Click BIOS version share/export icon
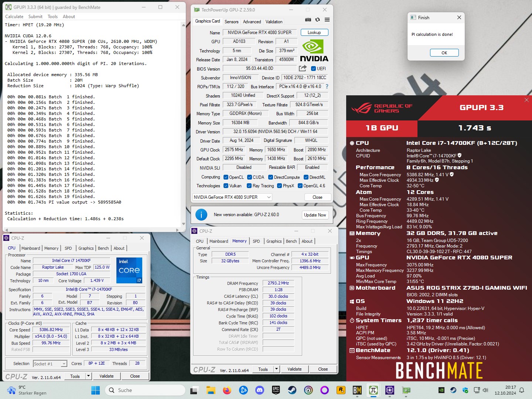The image size is (532, 399). (x=303, y=68)
